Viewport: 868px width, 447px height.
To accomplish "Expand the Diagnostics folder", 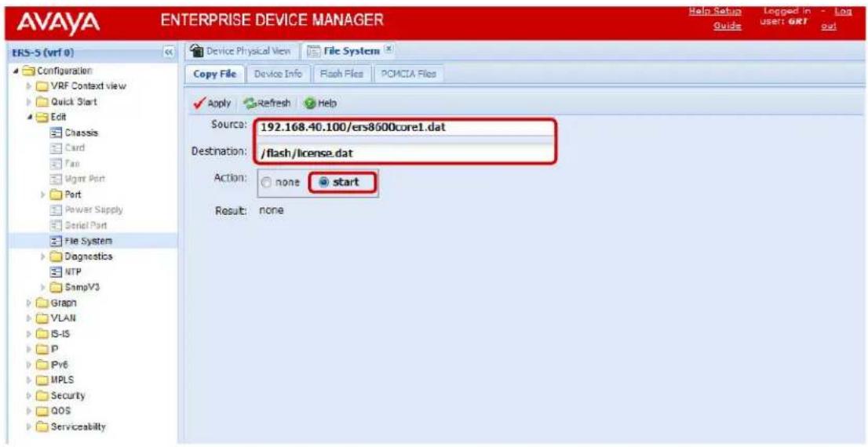I will [43, 256].
